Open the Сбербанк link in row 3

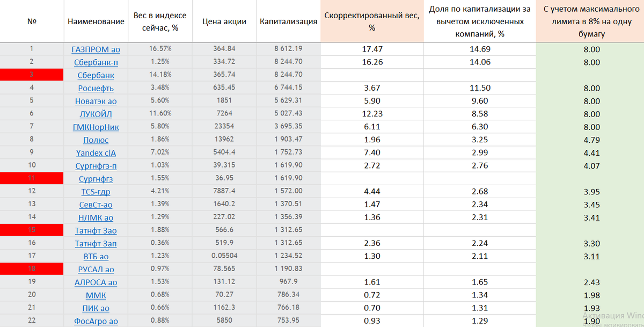click(x=96, y=75)
